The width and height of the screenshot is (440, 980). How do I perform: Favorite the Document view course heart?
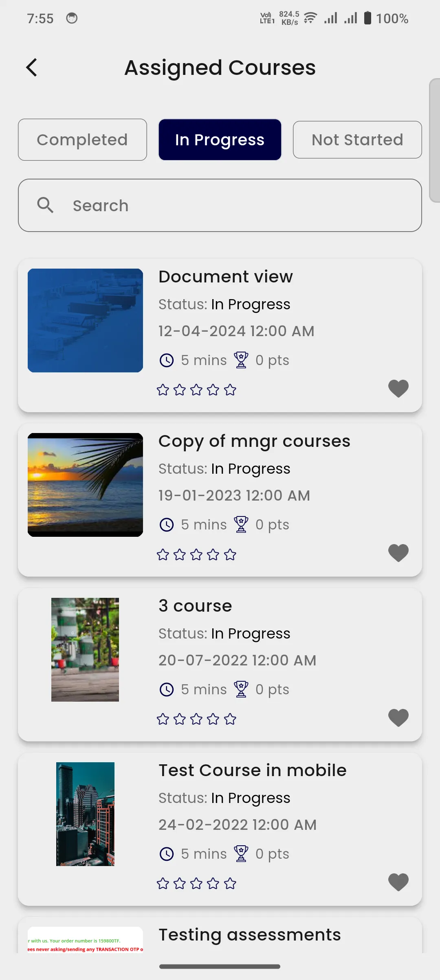click(x=398, y=388)
